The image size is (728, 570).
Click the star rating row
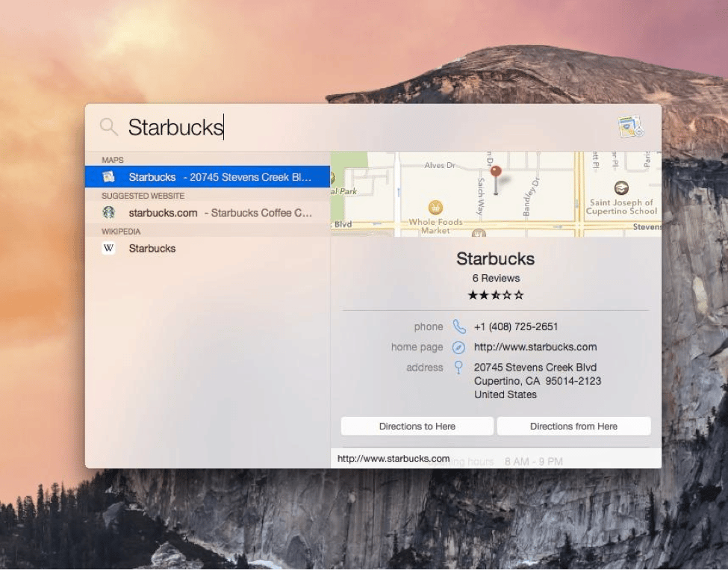[495, 295]
